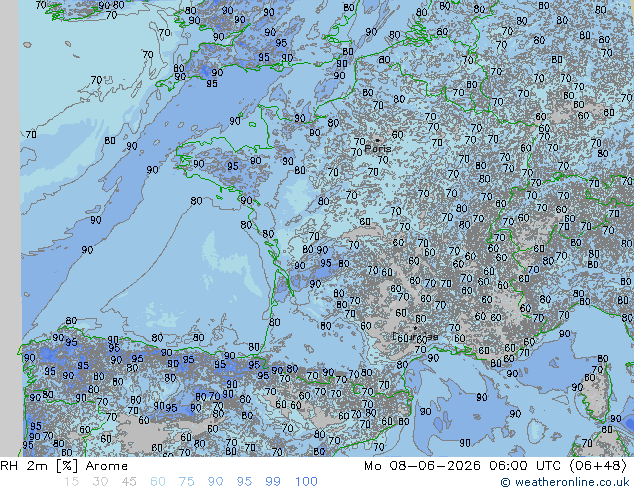This screenshot has height=490, width=634.
Task: Select legend value 75 in the scale
Action: (186, 482)
